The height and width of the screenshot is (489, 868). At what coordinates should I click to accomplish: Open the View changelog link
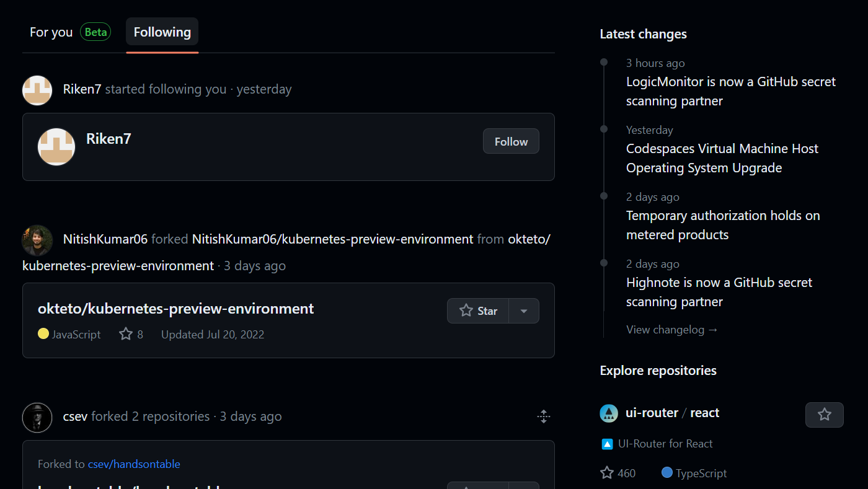[x=671, y=329]
